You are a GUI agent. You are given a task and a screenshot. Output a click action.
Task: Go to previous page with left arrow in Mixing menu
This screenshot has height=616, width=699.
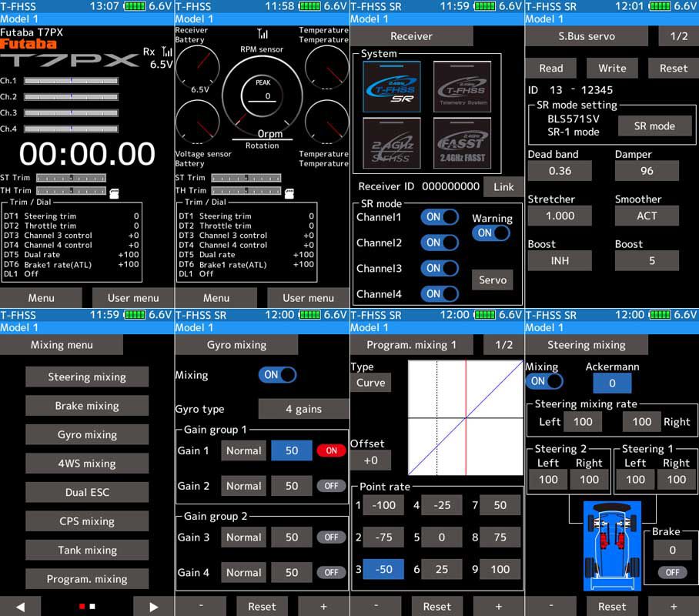coord(21,607)
